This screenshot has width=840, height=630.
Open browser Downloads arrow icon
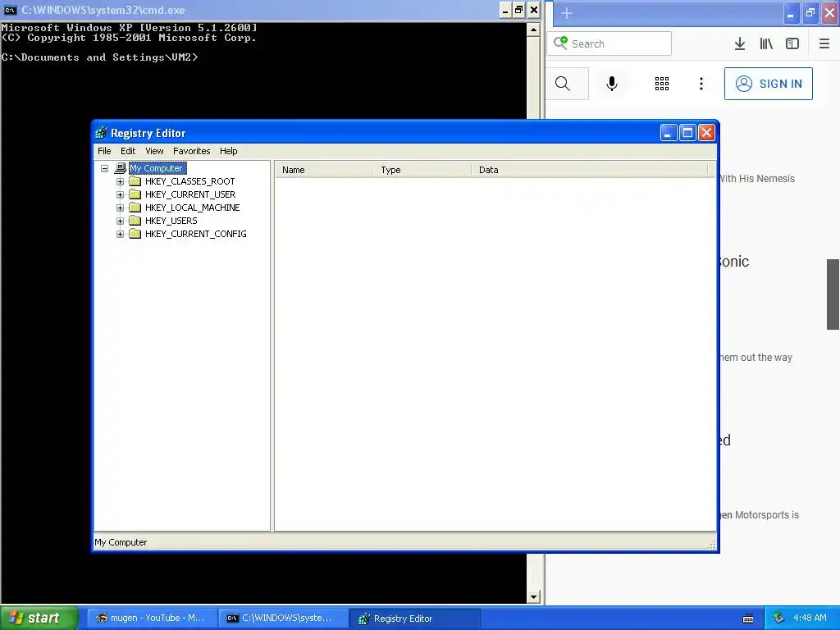coord(740,43)
